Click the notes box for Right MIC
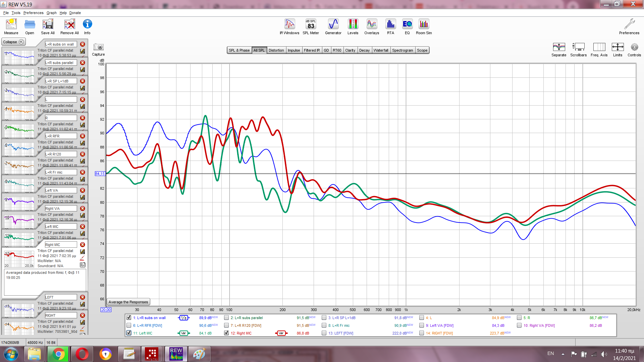 click(45, 282)
